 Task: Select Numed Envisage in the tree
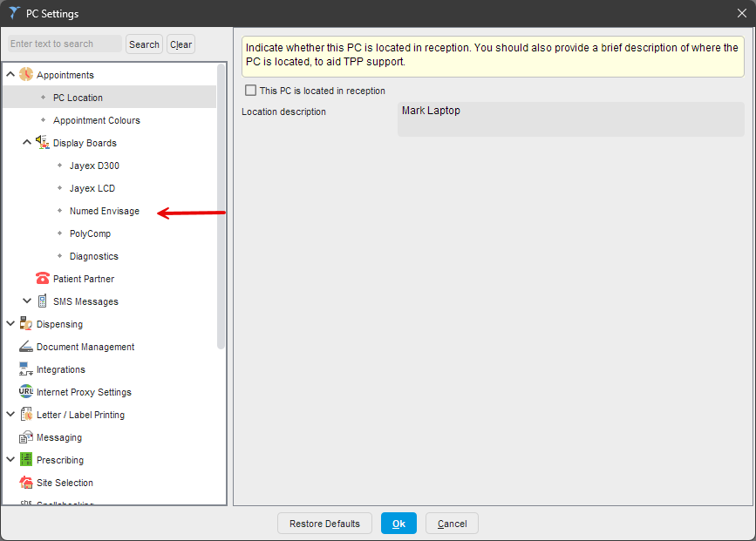pyautogui.click(x=104, y=211)
